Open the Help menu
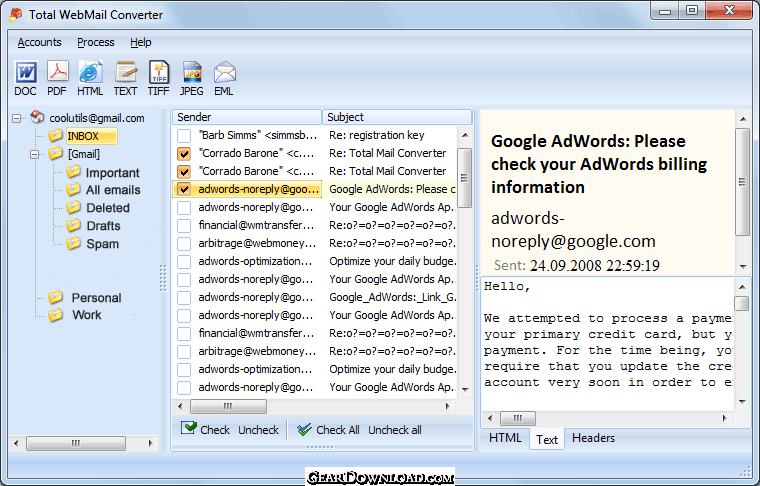This screenshot has height=486, width=760. (x=141, y=43)
